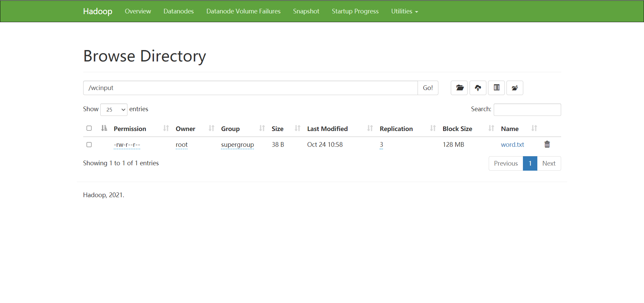Edit permission -rw-r--r-- of word.txt
644x303 pixels.
point(127,145)
